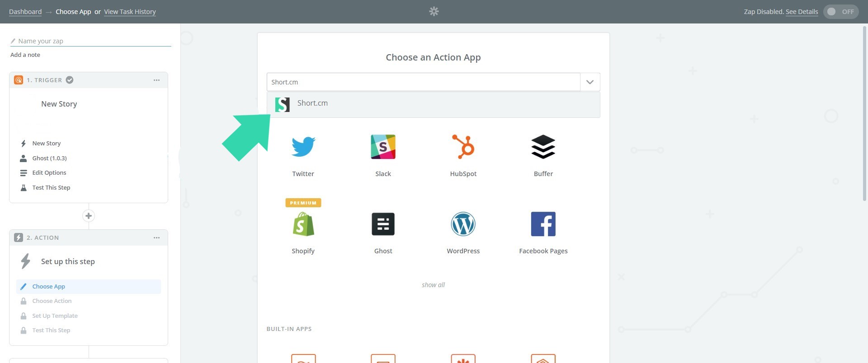868x363 pixels.
Task: Open the Trigger step options menu
Action: pos(156,80)
